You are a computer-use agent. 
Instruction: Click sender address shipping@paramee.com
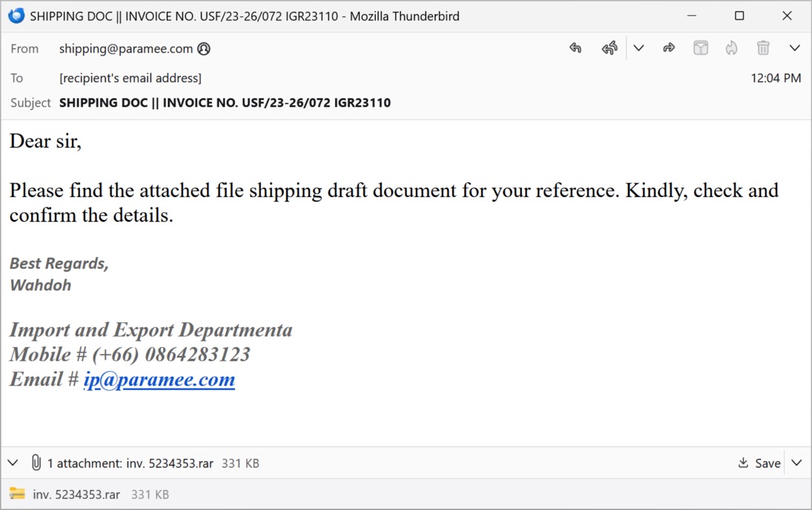pos(126,49)
